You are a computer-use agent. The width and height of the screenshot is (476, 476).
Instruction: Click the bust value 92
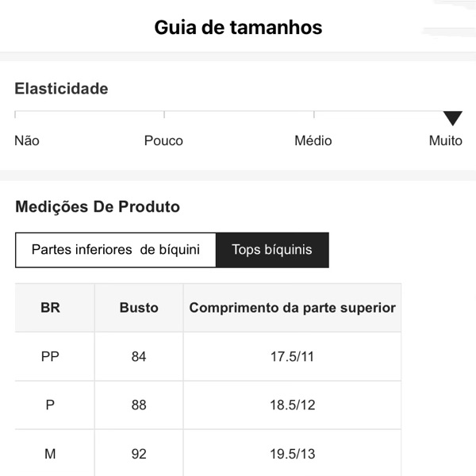139,454
